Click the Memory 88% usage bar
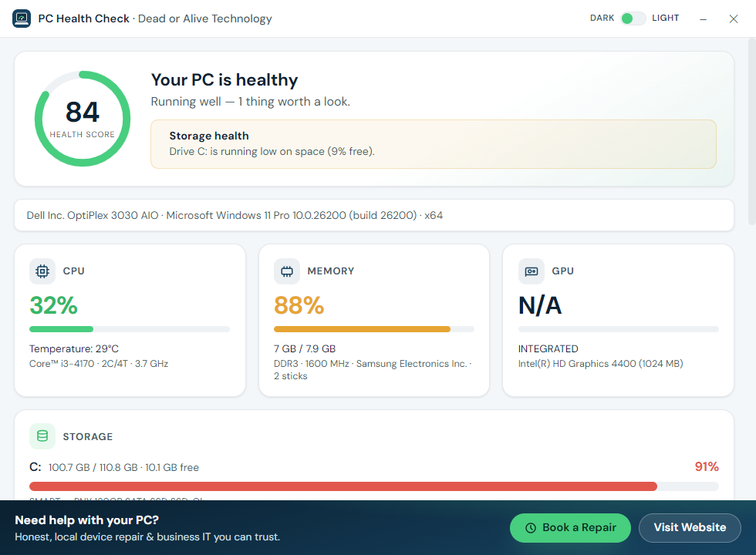The width and height of the screenshot is (756, 555). 373,329
